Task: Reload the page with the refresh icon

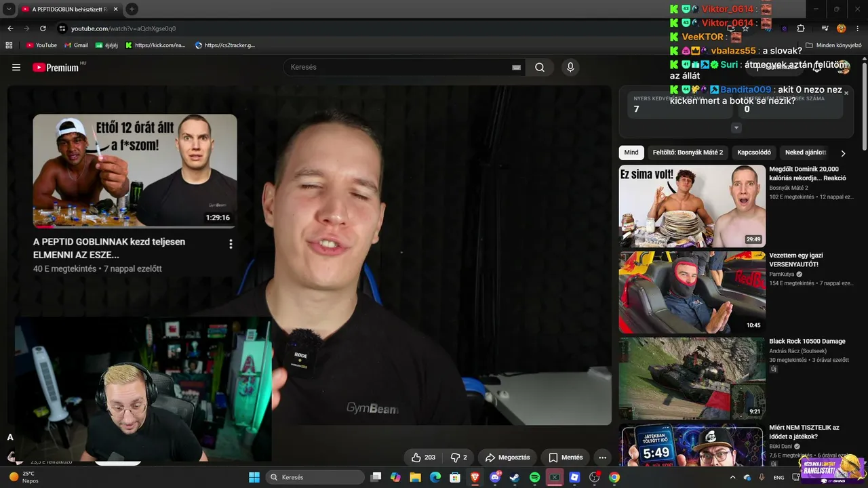Action: [43, 28]
